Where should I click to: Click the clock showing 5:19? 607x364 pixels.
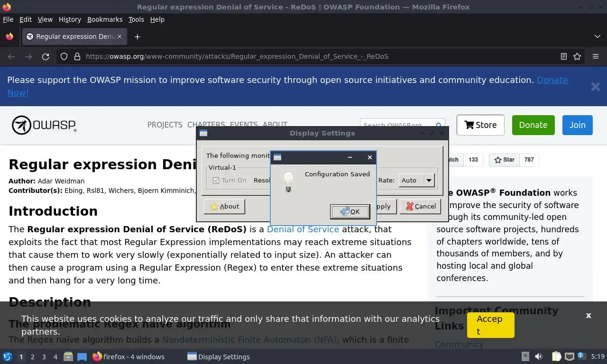click(x=598, y=357)
